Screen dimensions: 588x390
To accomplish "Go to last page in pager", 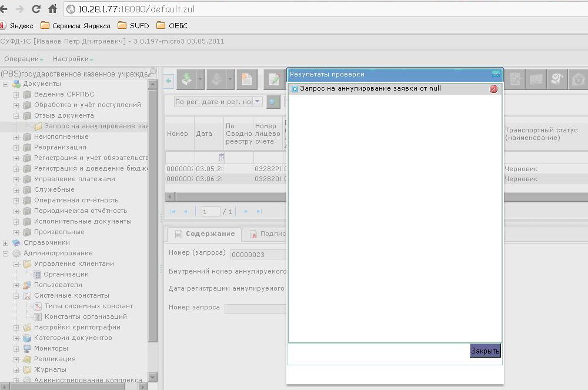I will [259, 212].
